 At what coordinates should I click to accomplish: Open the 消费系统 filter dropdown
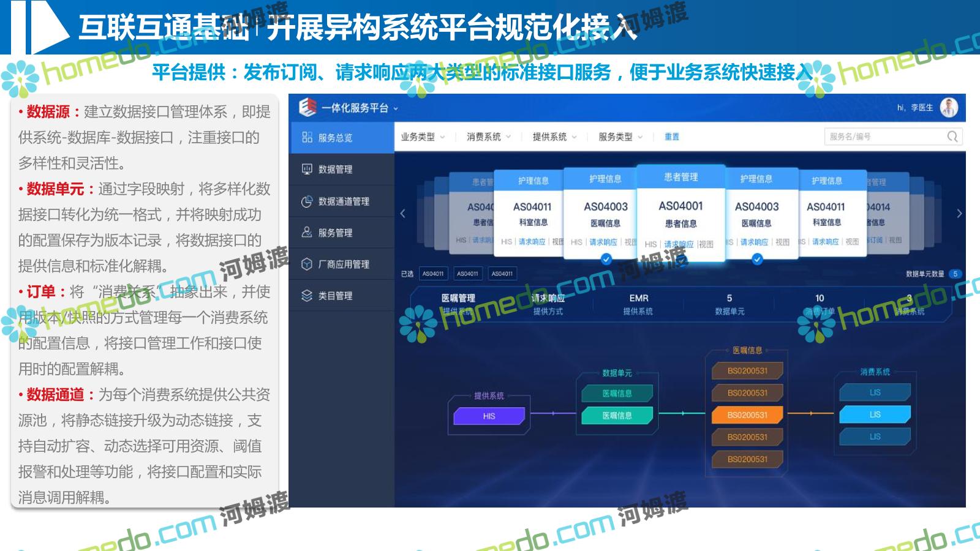pos(489,137)
